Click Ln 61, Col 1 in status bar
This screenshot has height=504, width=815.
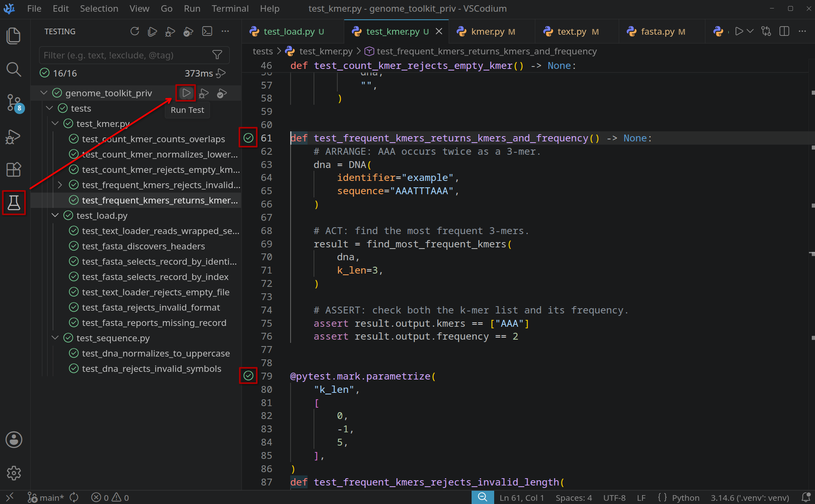[x=522, y=498]
